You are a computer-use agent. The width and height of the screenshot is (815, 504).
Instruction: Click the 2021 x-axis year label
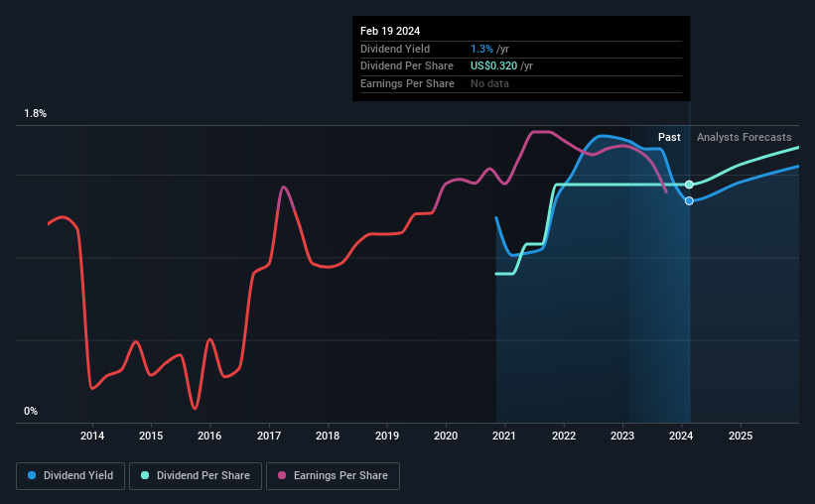click(504, 436)
